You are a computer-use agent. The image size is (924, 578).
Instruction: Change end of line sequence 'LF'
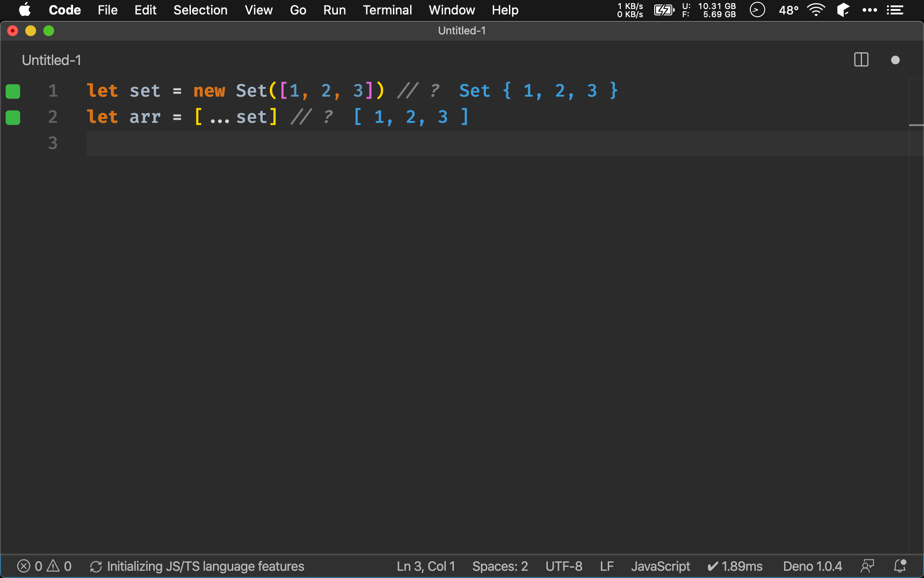607,566
